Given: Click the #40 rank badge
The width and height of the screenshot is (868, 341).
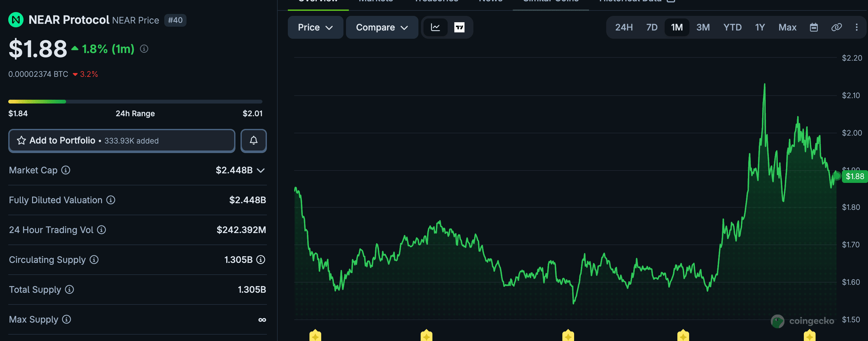Looking at the screenshot, I should [175, 20].
